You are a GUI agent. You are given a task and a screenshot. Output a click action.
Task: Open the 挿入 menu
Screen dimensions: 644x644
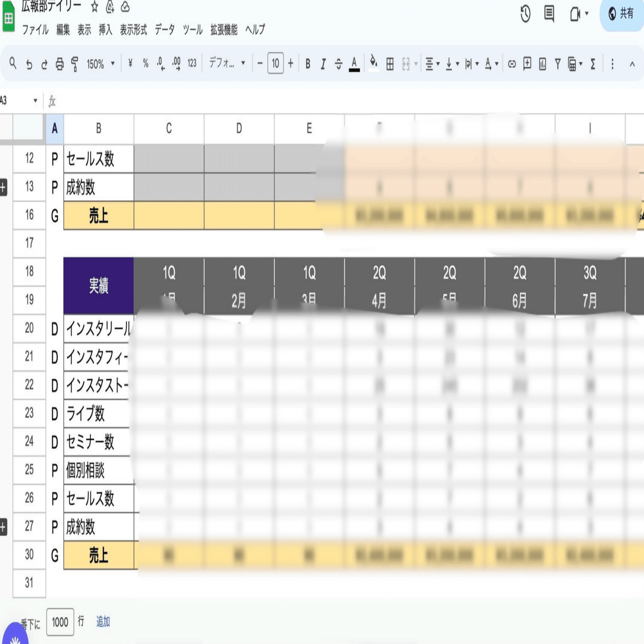click(x=105, y=30)
